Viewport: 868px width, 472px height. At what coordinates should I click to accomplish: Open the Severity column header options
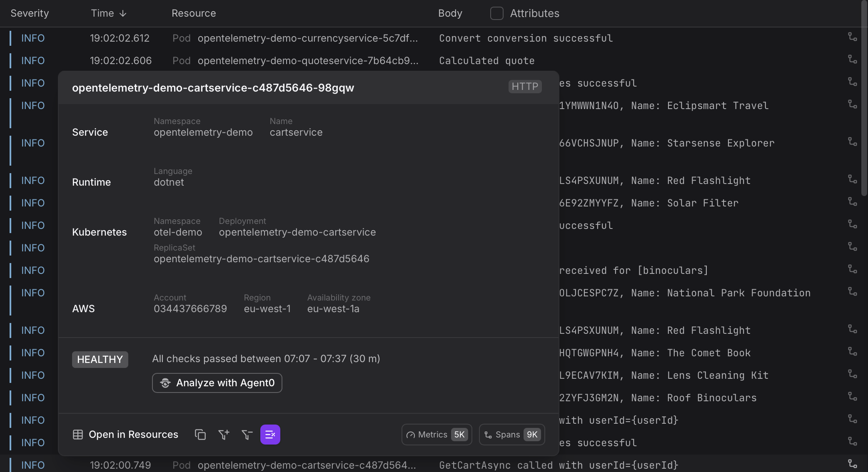point(29,13)
